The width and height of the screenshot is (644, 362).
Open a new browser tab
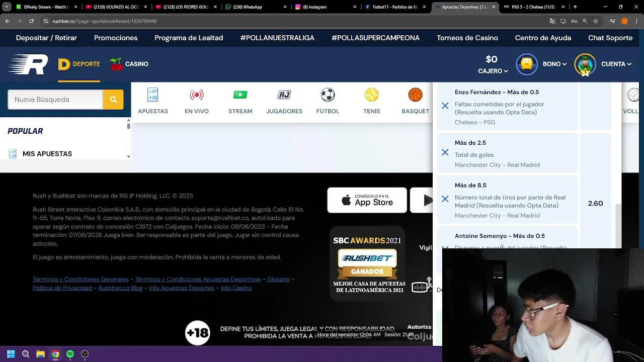click(575, 7)
